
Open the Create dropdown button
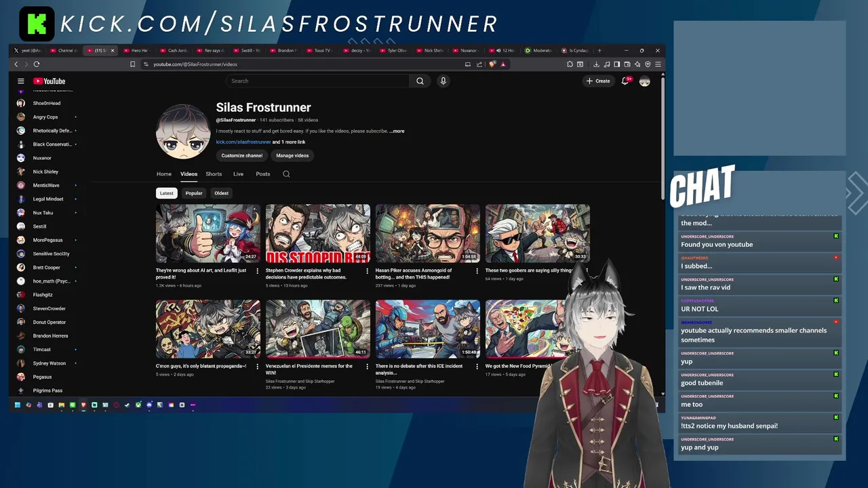598,81
